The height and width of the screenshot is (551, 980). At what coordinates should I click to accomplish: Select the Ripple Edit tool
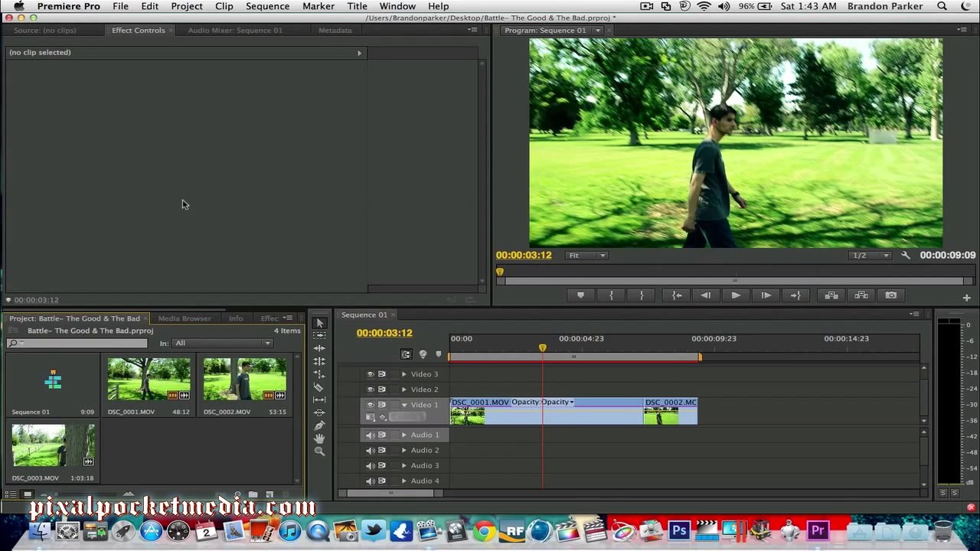(x=320, y=348)
